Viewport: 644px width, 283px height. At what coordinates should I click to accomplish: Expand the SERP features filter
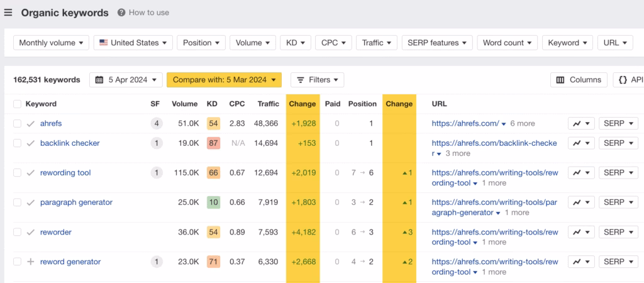(x=437, y=43)
